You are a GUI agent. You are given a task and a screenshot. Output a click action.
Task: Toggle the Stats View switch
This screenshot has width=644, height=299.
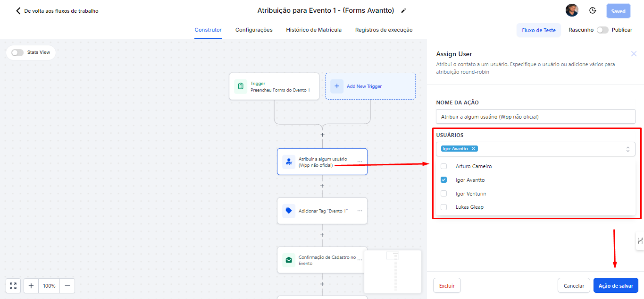coord(17,52)
